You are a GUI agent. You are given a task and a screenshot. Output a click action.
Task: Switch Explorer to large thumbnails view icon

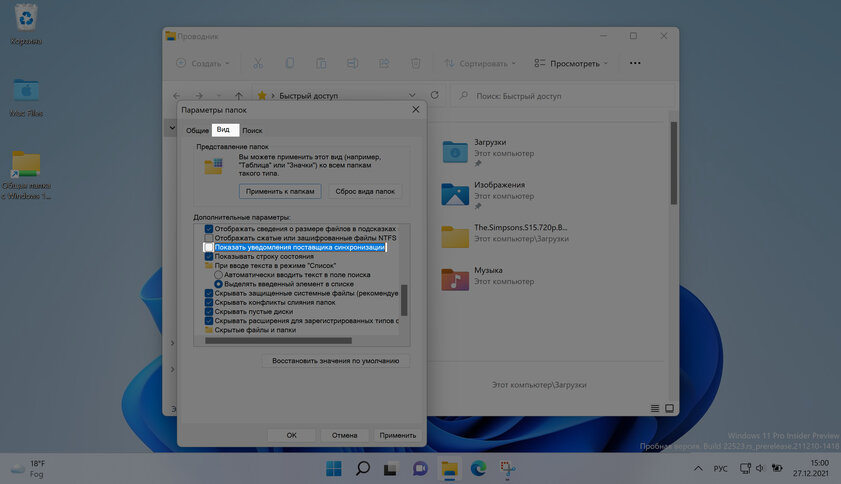pyautogui.click(x=669, y=408)
